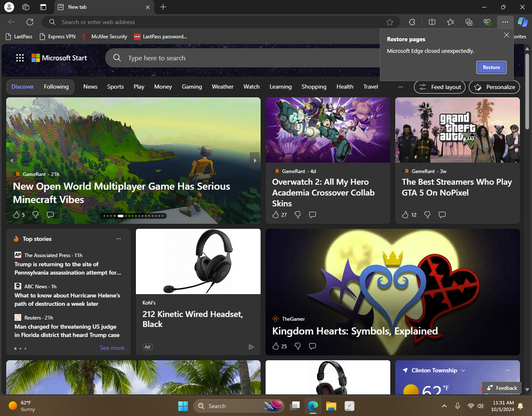Click See more in Top stories
Image resolution: width=532 pixels, height=416 pixels.
112,348
